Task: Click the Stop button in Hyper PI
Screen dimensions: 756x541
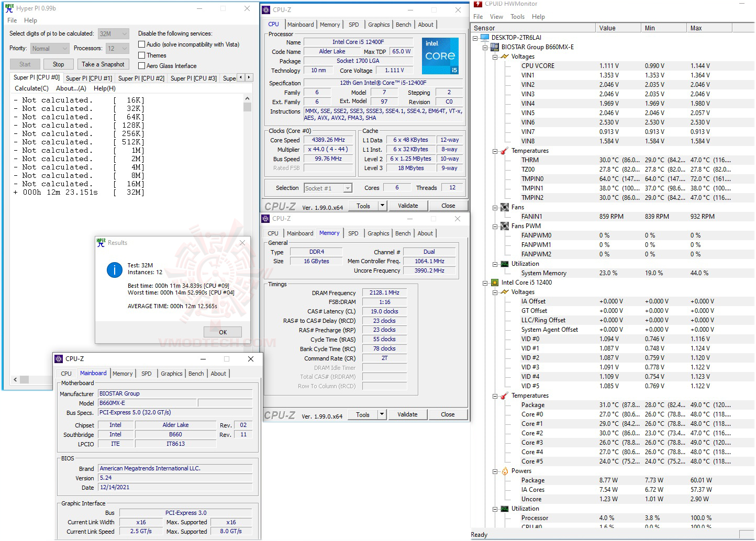Action: click(58, 64)
